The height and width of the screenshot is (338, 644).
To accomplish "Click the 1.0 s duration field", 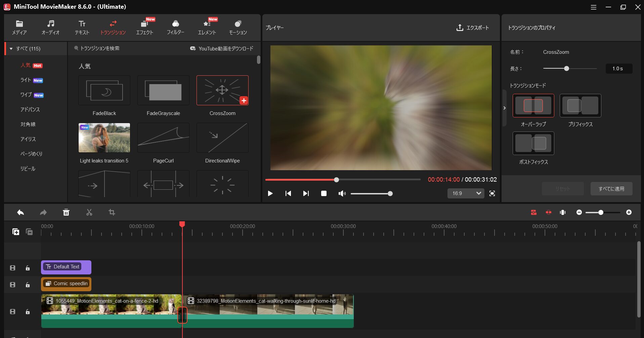I will (619, 69).
